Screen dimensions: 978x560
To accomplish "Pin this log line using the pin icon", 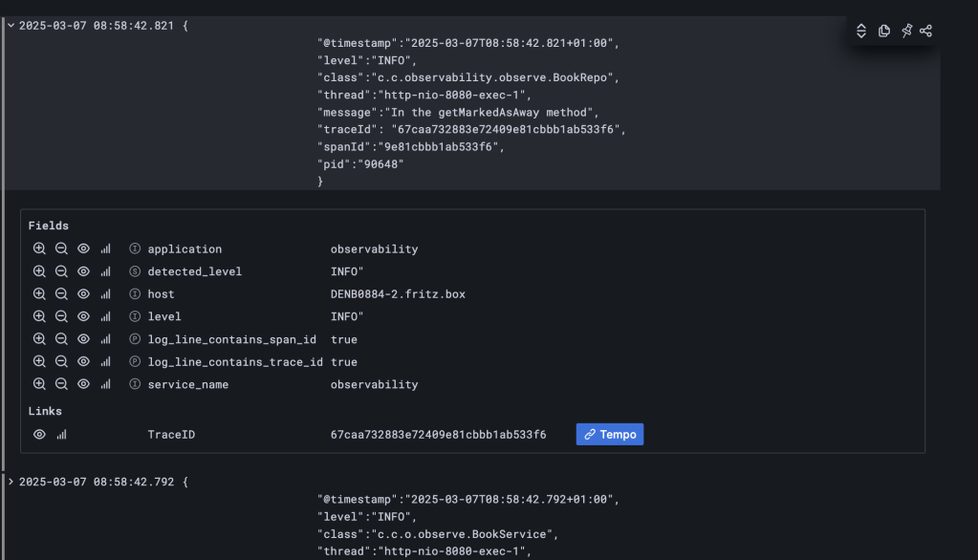I will pyautogui.click(x=905, y=31).
